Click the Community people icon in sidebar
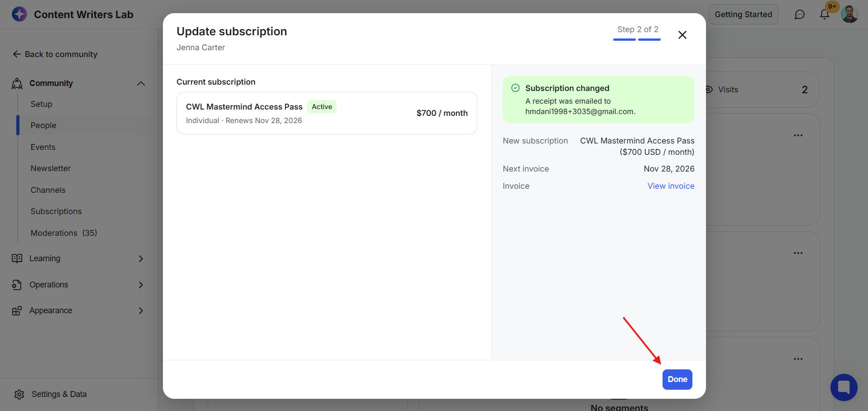868x411 pixels. pyautogui.click(x=17, y=83)
